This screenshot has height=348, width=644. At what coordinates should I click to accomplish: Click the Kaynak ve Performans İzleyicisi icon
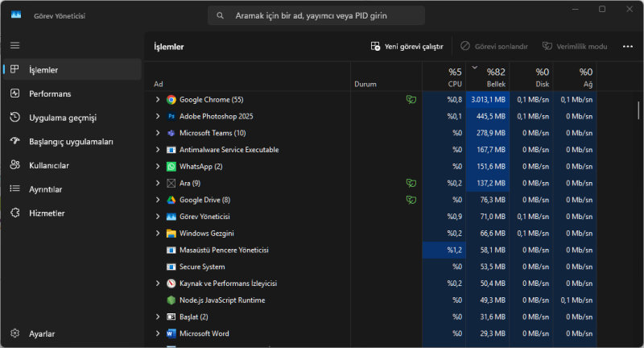171,284
